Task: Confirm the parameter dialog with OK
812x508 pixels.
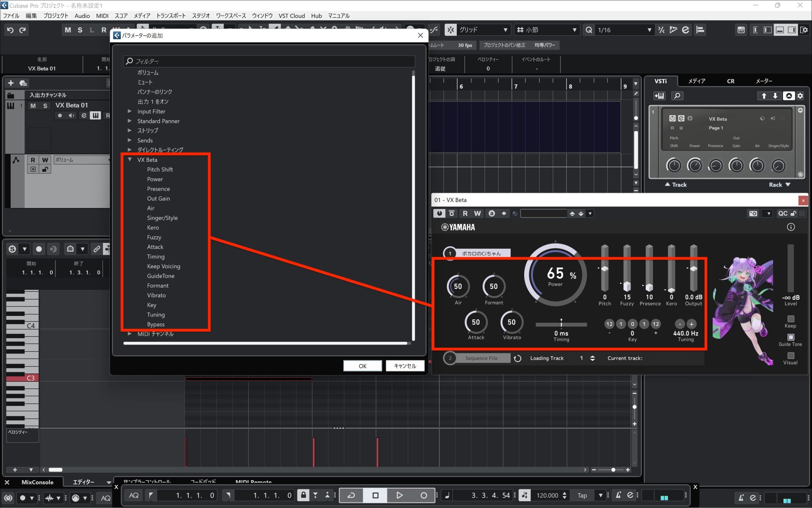Action: tap(362, 366)
